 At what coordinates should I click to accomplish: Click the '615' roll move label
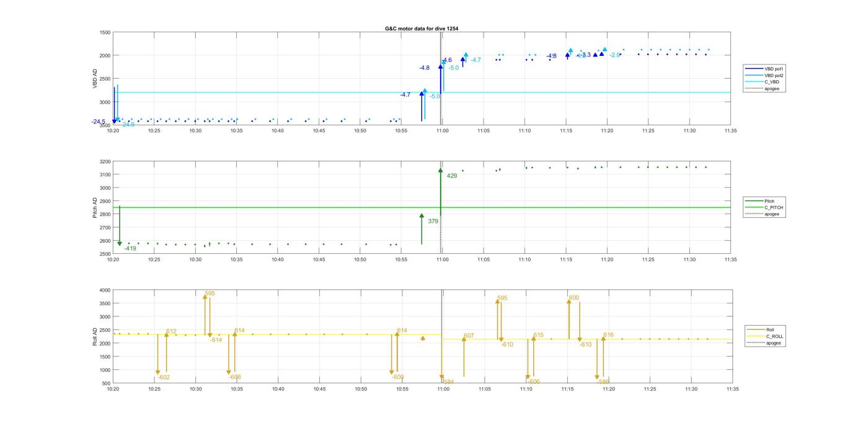tap(538, 335)
